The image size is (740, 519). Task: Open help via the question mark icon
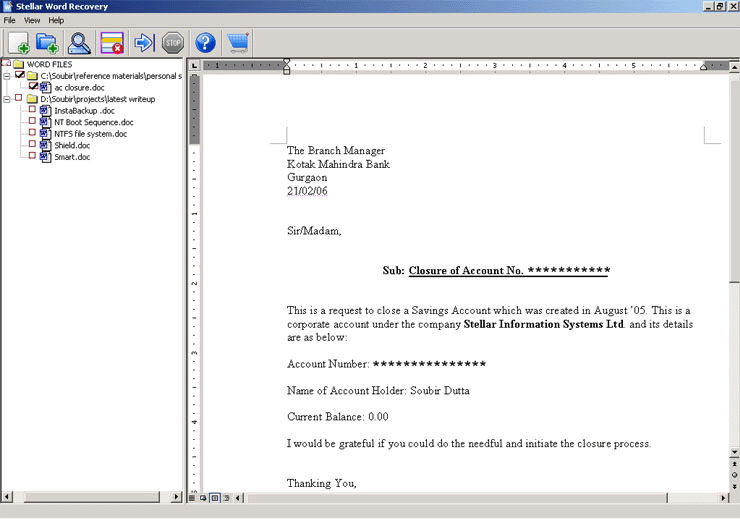[x=205, y=43]
